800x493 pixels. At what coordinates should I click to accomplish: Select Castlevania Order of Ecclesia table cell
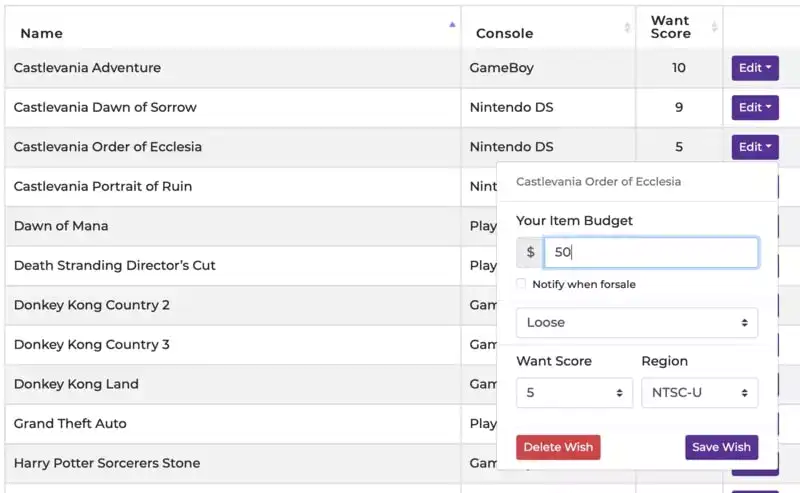(233, 147)
